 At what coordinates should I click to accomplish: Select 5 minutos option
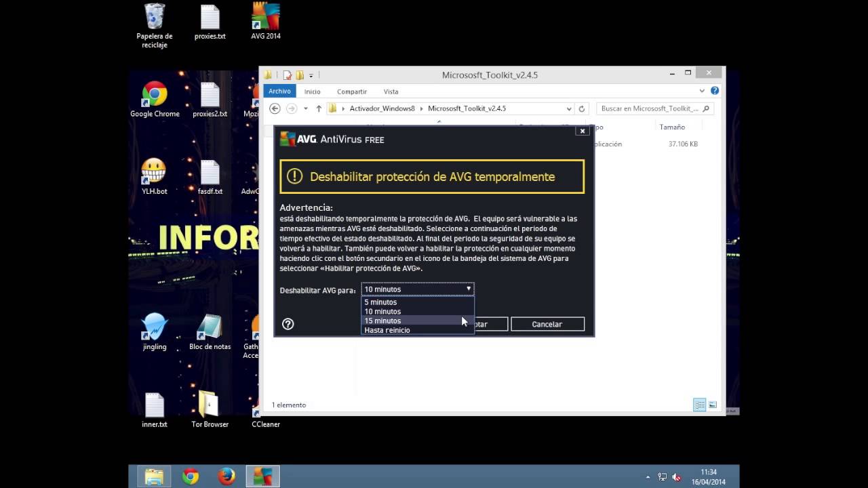pyautogui.click(x=418, y=302)
